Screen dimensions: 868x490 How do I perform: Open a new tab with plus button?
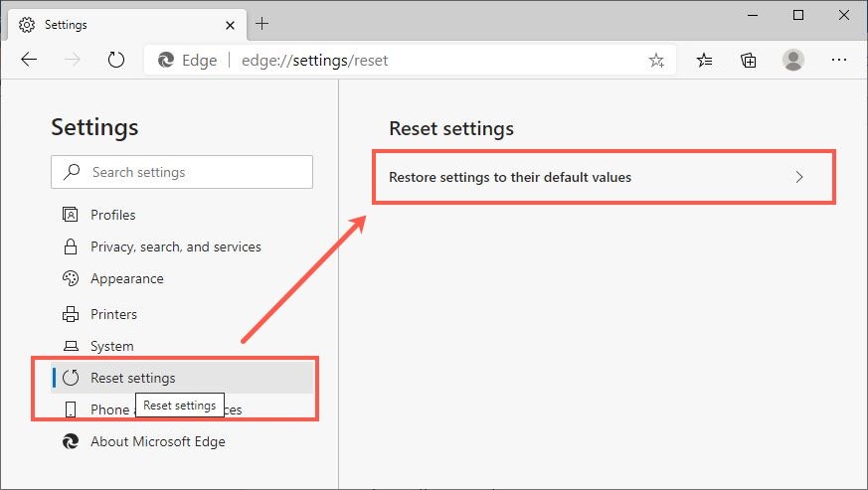[x=262, y=23]
